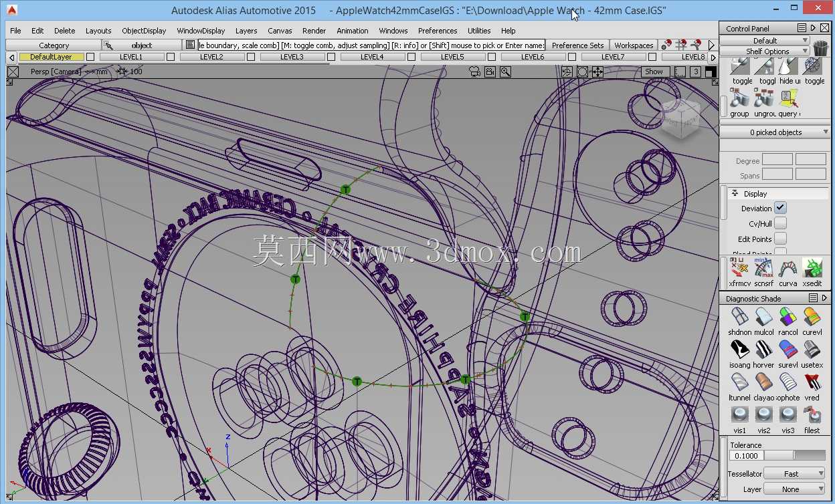Collapse the Display section
The image size is (835, 504).
tap(734, 193)
